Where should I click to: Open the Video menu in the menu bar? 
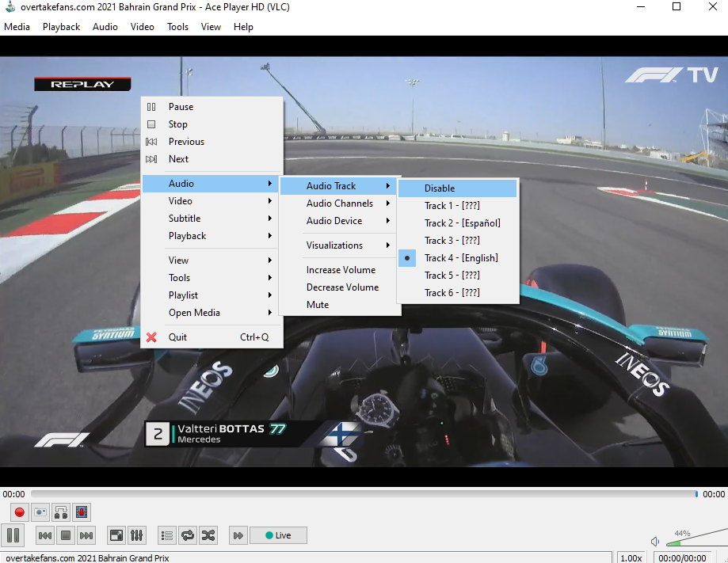click(x=142, y=27)
